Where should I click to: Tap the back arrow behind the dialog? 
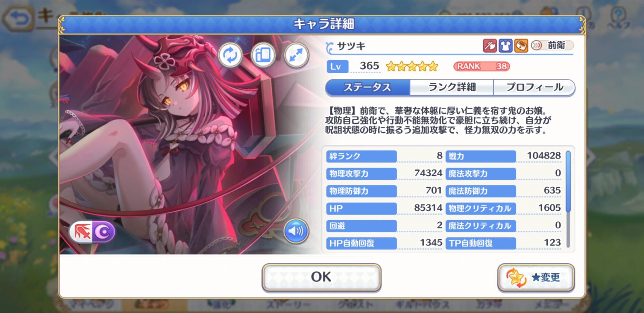(19, 19)
